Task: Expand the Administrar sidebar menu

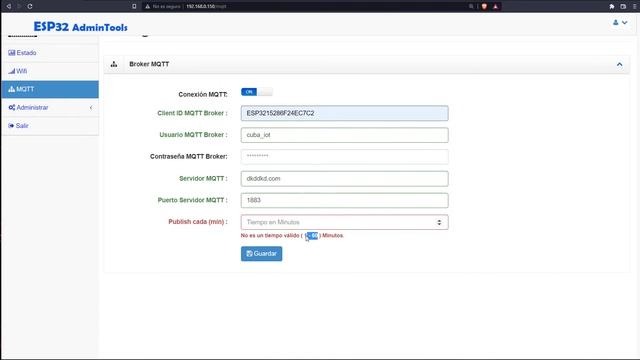Action: 50,107
